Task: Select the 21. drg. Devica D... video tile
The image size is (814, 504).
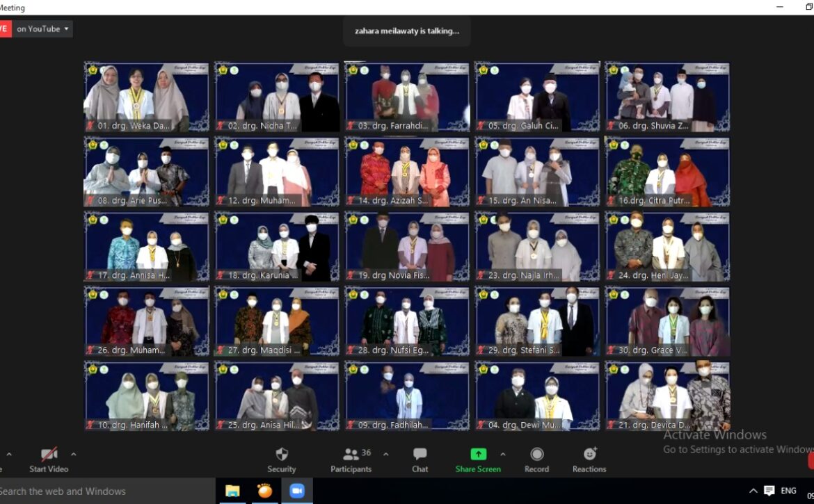Action: coord(668,396)
